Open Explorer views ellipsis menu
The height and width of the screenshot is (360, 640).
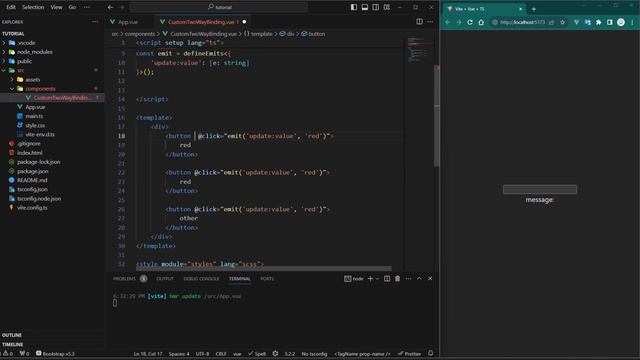[x=95, y=22]
